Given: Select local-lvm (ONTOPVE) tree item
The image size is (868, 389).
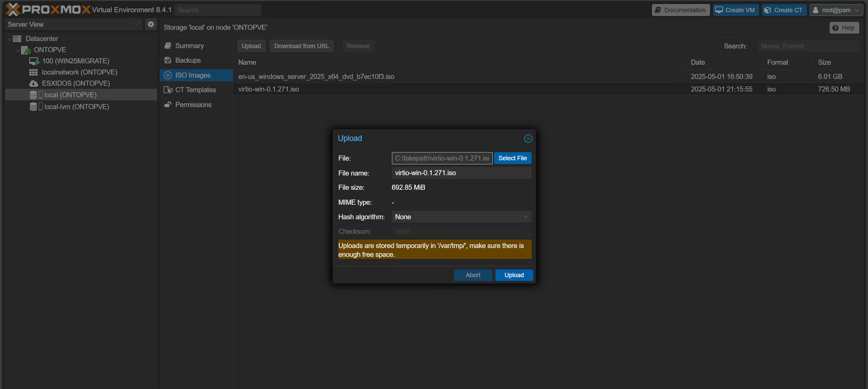Looking at the screenshot, I should point(77,107).
